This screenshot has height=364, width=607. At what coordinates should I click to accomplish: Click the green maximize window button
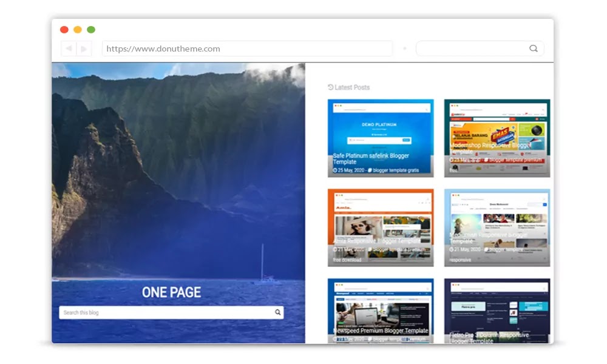(91, 29)
